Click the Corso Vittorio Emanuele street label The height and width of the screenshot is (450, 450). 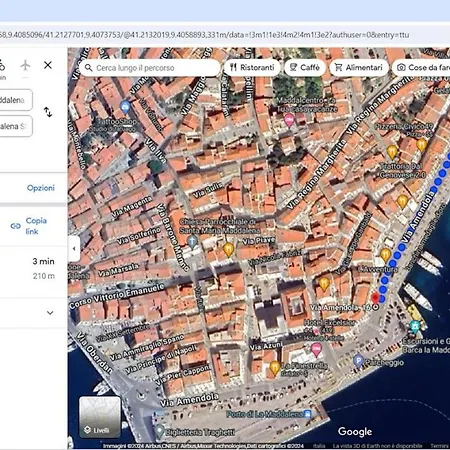pos(117,295)
